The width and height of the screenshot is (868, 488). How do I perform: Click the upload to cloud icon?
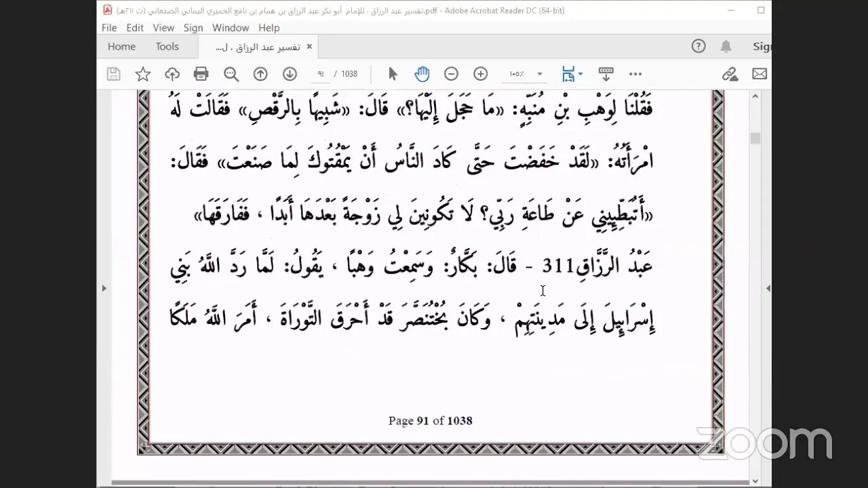[x=172, y=75]
